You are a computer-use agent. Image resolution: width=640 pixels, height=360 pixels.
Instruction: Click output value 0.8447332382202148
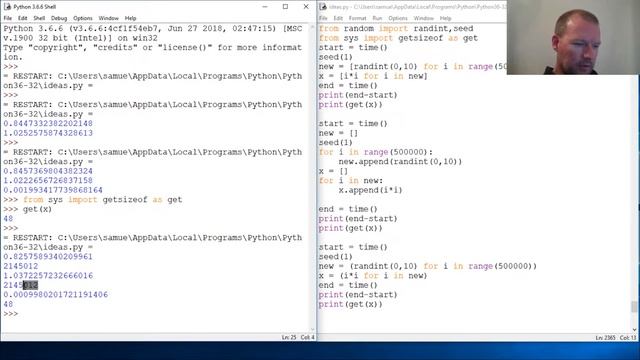(x=48, y=124)
